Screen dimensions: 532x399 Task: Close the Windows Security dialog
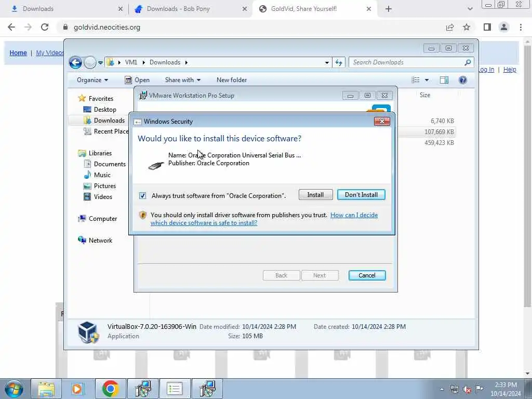pos(382,121)
